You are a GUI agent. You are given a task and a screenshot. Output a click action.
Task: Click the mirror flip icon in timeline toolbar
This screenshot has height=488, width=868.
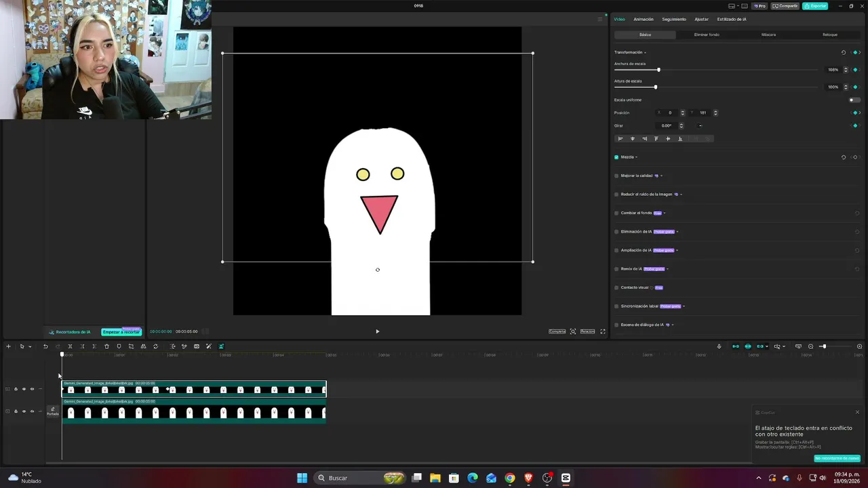click(x=143, y=346)
